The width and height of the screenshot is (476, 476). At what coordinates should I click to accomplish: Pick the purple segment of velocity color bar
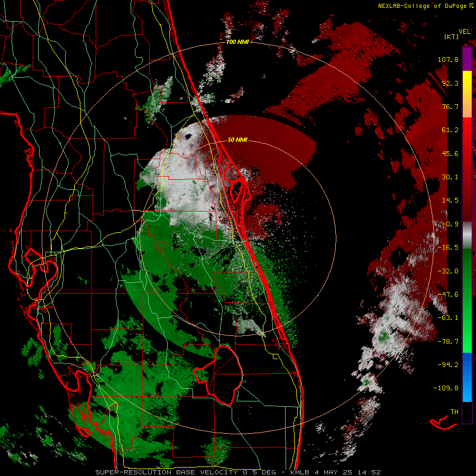tap(467, 59)
